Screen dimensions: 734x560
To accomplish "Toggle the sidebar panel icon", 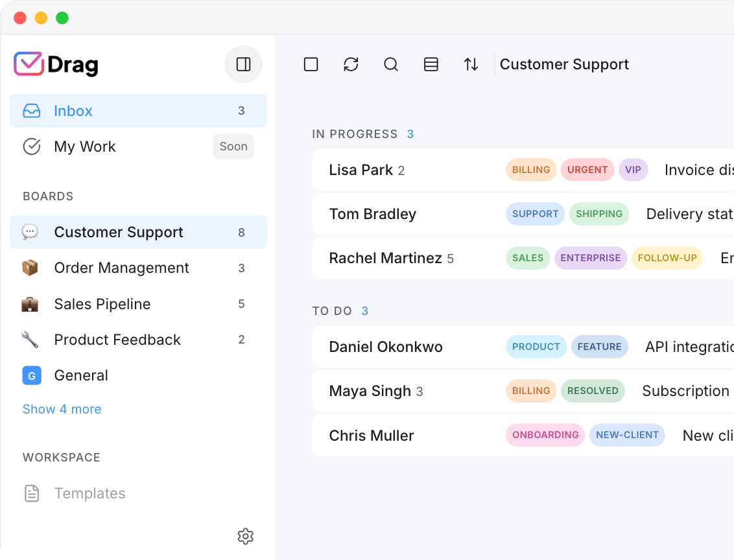I will [243, 64].
